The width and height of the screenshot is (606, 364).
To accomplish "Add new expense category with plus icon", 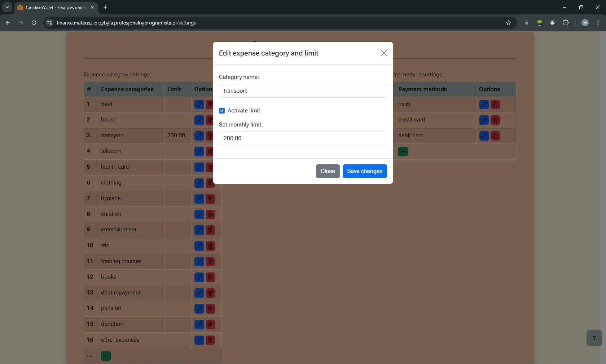I will tap(106, 356).
